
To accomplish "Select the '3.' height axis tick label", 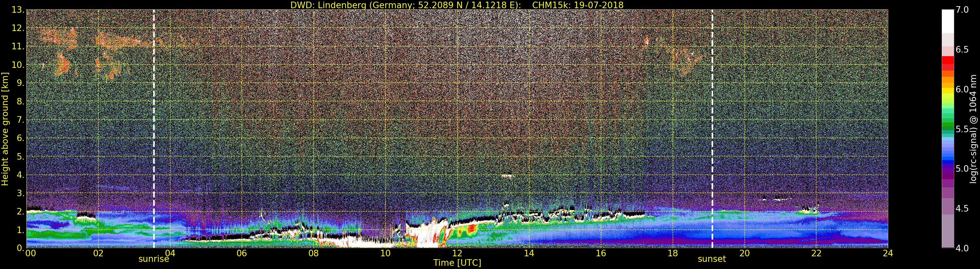I will [20, 193].
